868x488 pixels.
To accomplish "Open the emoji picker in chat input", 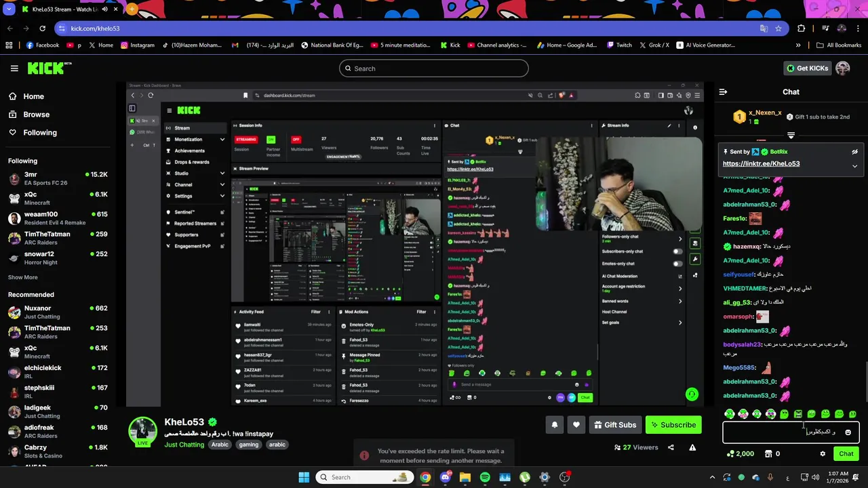I will [x=848, y=432].
